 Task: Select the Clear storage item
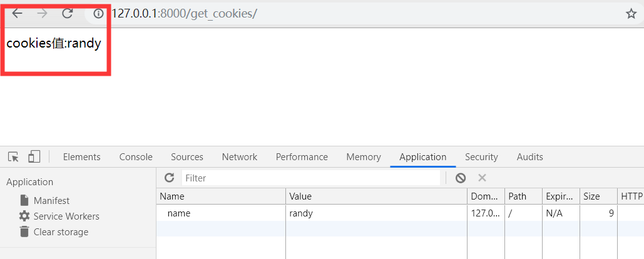[x=61, y=232]
